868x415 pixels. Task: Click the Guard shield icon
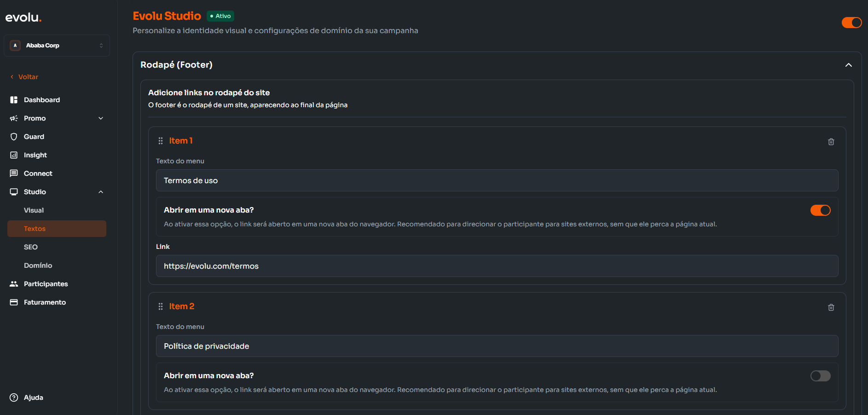(x=14, y=137)
